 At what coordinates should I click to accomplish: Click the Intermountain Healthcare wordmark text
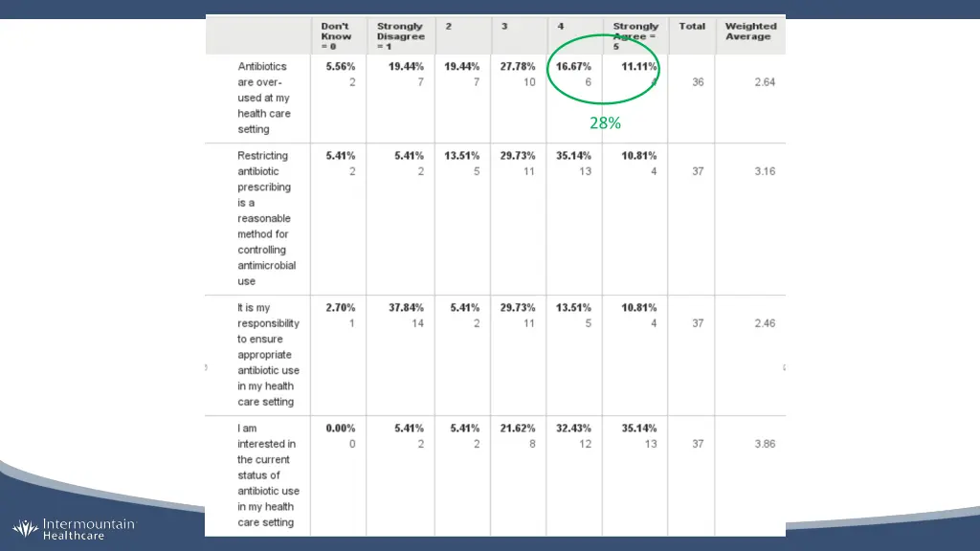[89, 529]
